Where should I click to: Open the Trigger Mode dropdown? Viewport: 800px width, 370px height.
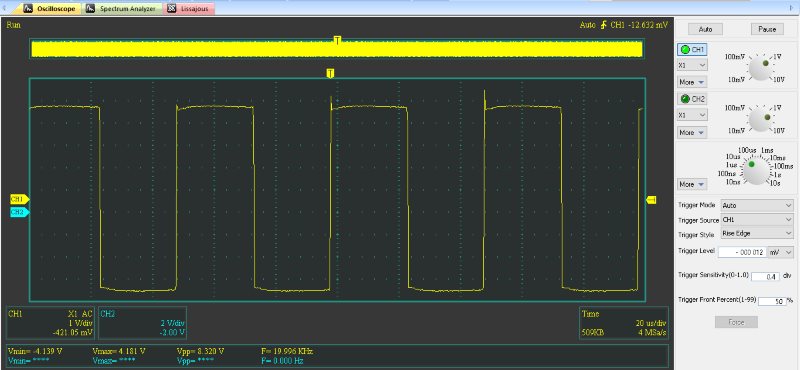[757, 205]
